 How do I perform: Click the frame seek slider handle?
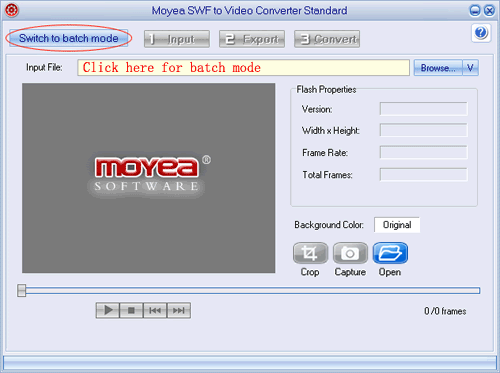point(22,290)
